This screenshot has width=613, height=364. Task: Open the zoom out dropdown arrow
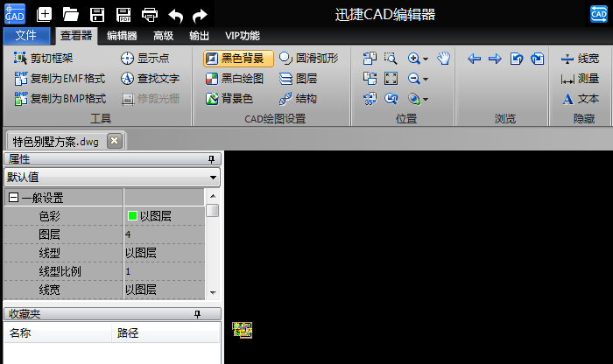click(x=426, y=80)
